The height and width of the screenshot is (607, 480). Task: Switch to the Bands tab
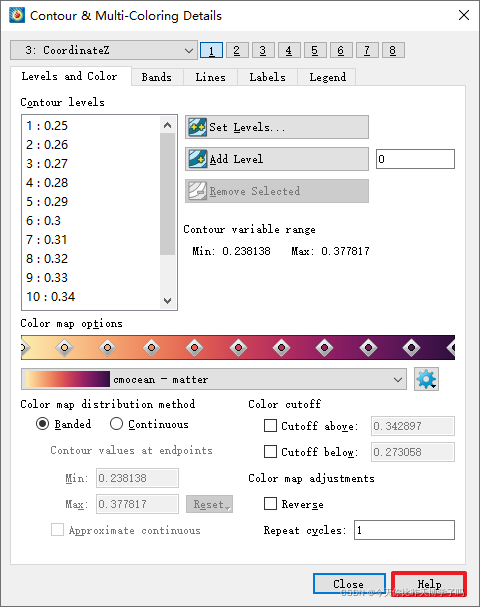click(157, 77)
